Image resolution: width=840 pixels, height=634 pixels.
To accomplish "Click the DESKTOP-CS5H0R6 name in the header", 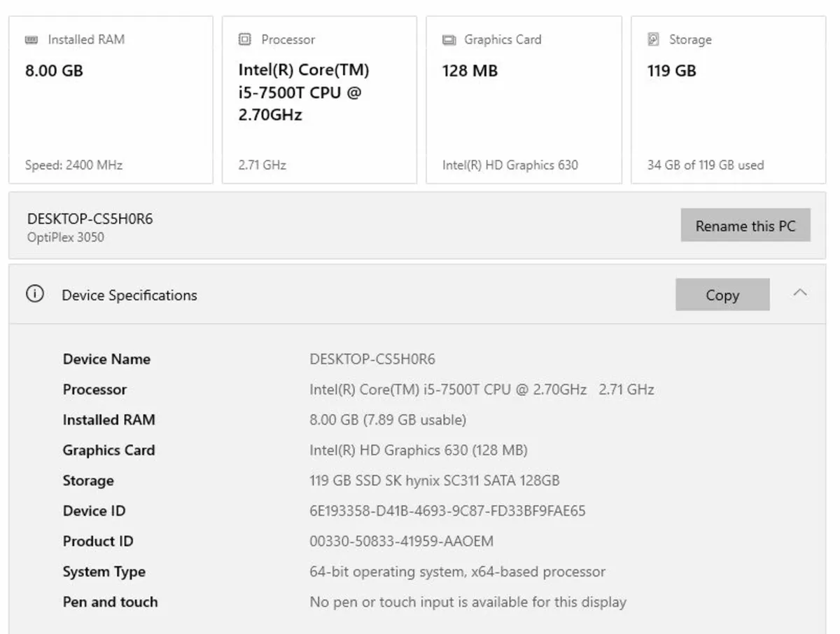I will click(x=90, y=219).
